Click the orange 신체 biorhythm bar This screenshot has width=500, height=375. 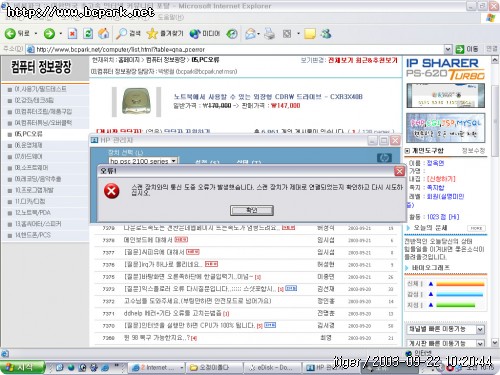point(460,284)
